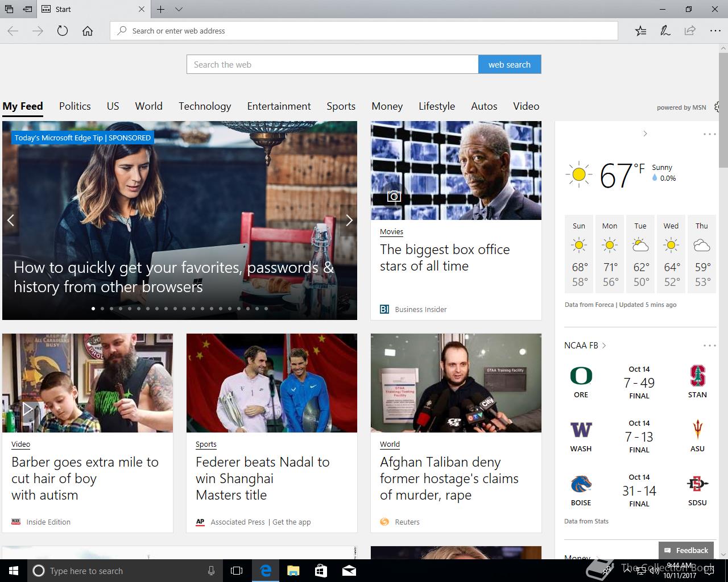Go to the Sports tab
Viewport: 728px width, 582px height.
click(x=341, y=106)
